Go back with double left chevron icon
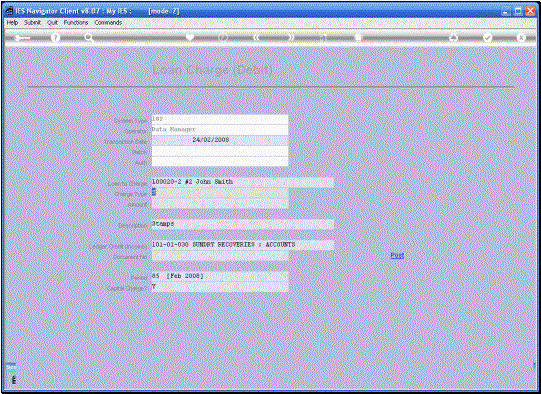This screenshot has width=541, height=394. [256, 37]
